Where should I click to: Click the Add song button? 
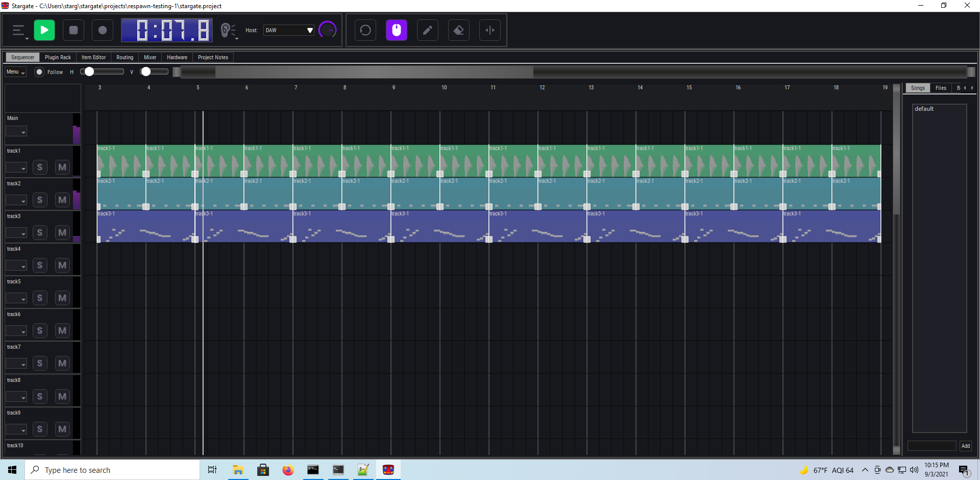click(x=966, y=446)
